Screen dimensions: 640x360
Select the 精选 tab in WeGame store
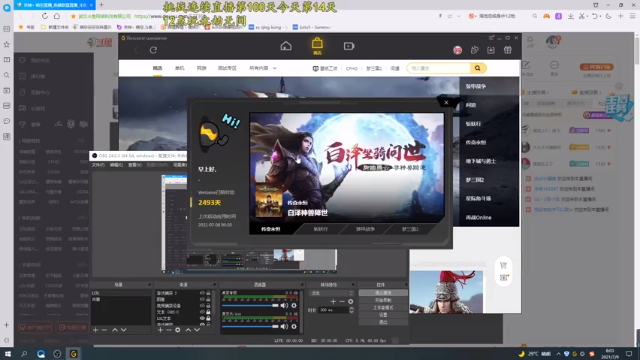[x=158, y=68]
